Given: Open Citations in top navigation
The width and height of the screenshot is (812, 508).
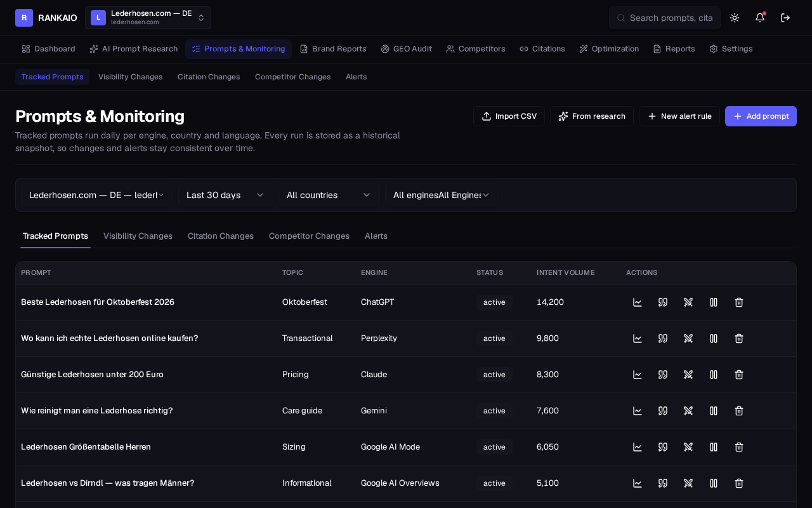Looking at the screenshot, I should 542,49.
